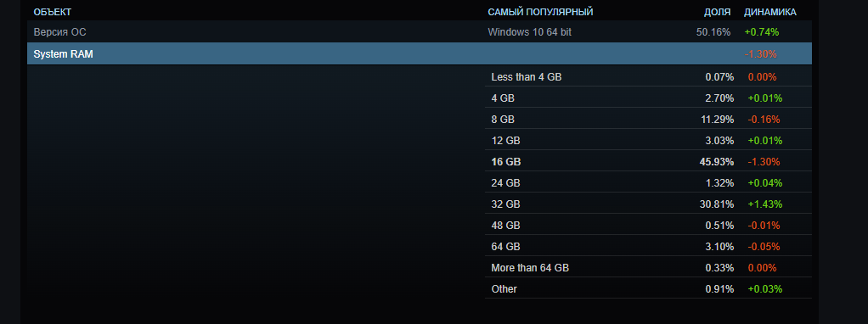
Task: Select the 48 GB entry
Action: pos(648,225)
